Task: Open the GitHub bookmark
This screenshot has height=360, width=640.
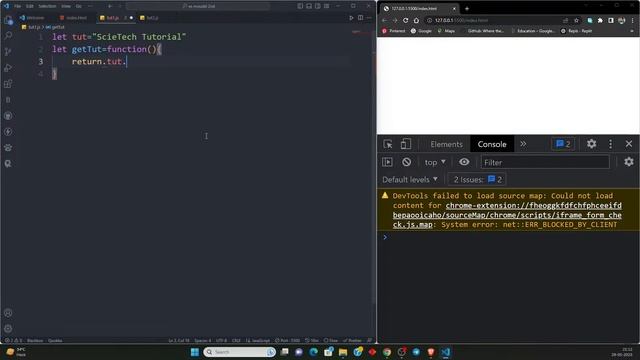Action: coord(482,31)
